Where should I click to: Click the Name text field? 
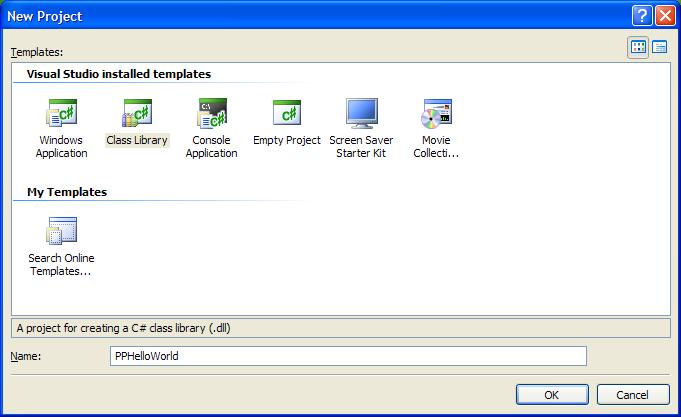348,356
